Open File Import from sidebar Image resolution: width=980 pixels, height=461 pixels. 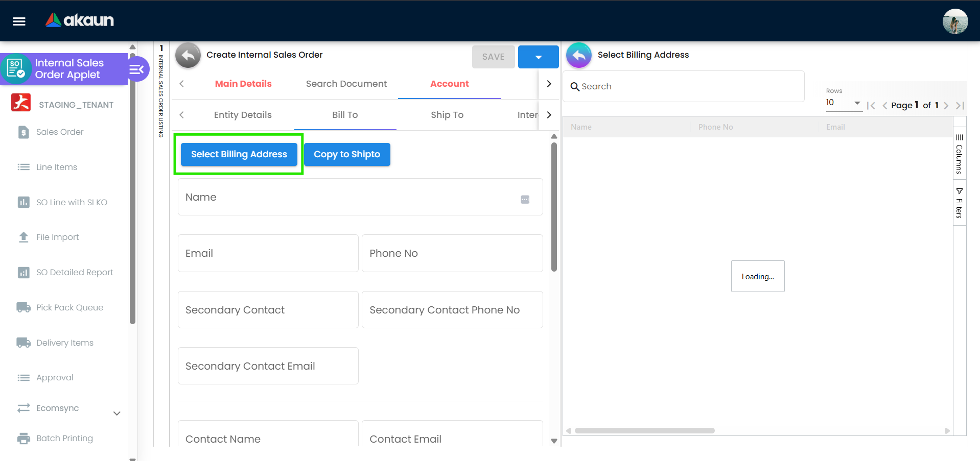coord(57,237)
